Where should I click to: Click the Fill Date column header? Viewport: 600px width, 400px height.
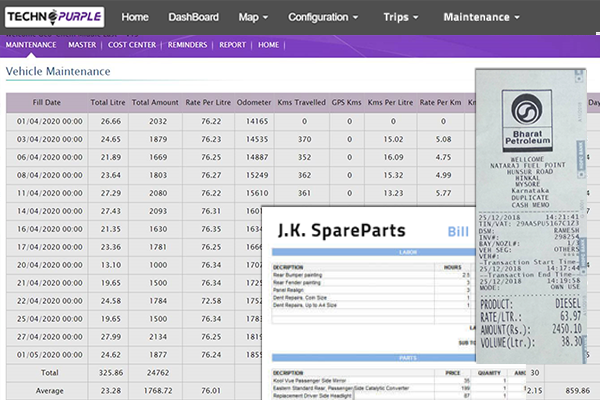coord(47,103)
